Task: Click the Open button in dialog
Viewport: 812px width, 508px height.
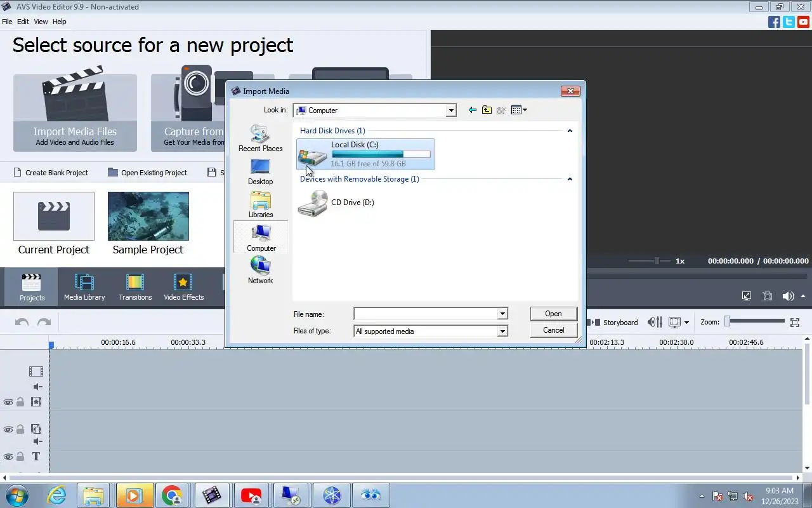Action: (553, 314)
